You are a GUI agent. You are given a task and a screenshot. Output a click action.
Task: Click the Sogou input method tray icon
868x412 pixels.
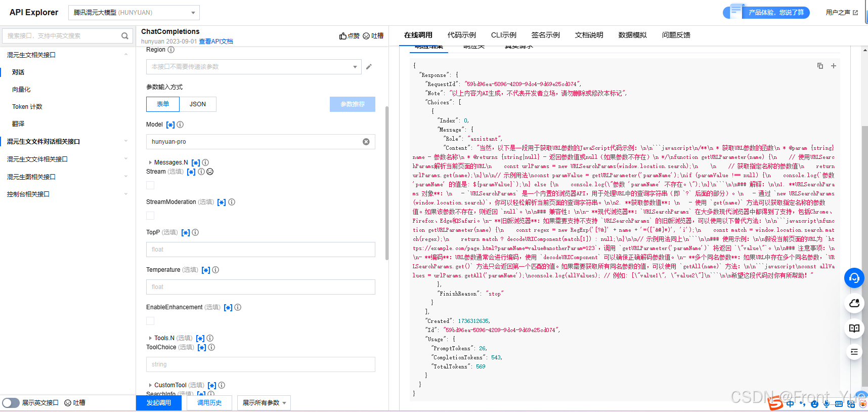tap(775, 403)
